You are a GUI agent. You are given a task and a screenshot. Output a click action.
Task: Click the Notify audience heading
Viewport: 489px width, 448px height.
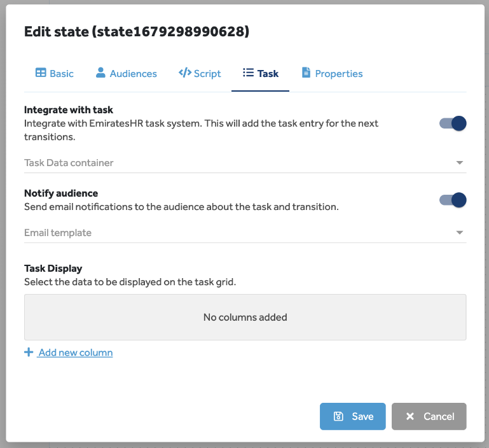[61, 193]
